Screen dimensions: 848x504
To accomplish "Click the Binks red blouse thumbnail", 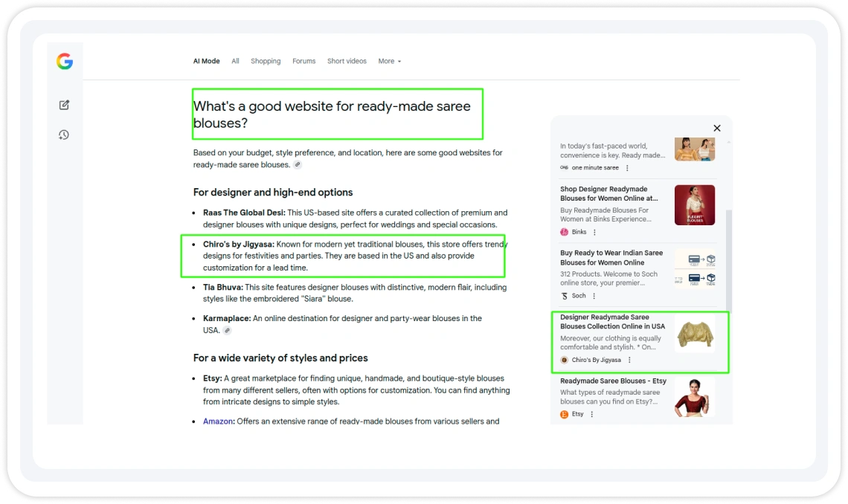I will pos(695,205).
